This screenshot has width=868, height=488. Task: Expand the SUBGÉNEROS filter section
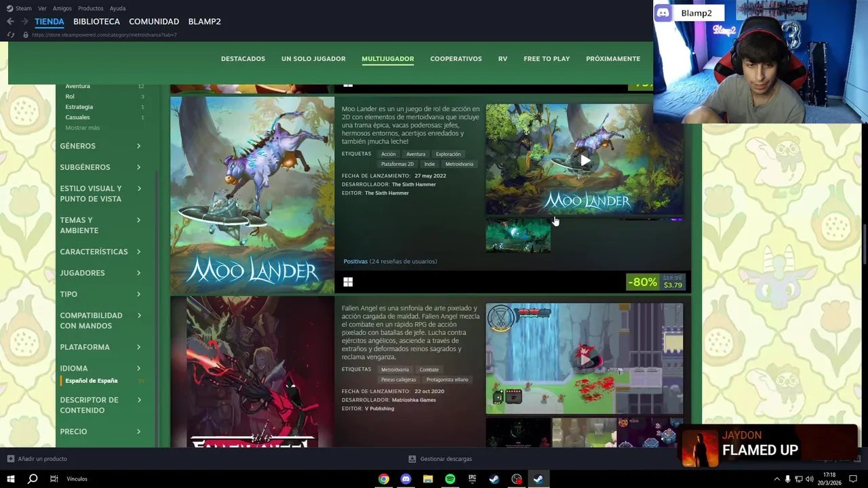pos(100,167)
